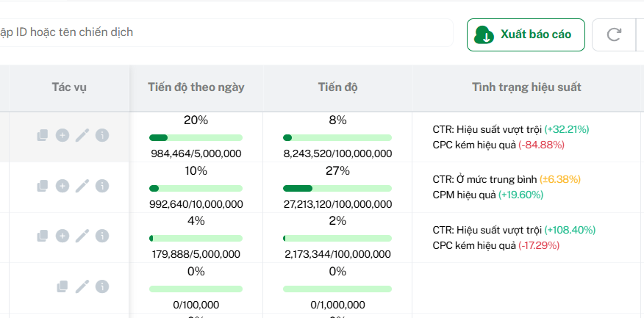Edit campaign with pencil in 984,464/5,000,000 row

82,135
